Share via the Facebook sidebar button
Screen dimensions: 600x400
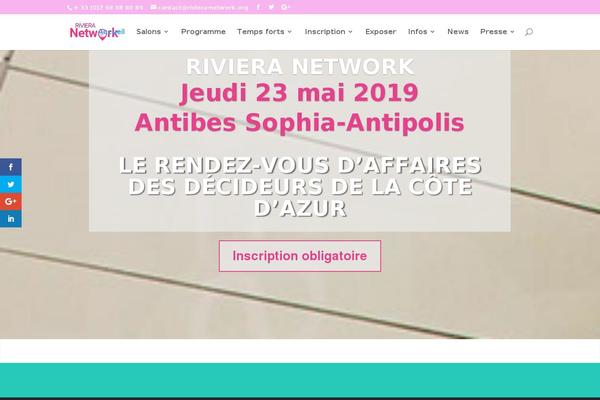click(x=11, y=167)
